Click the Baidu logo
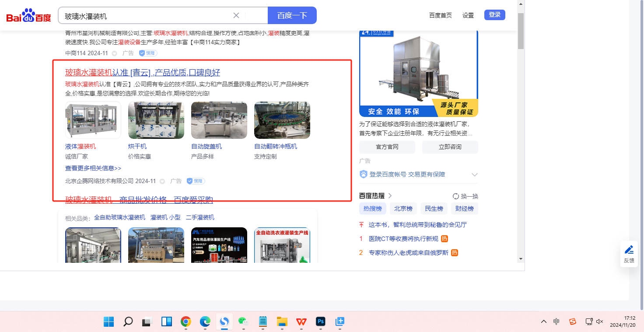 pos(28,16)
